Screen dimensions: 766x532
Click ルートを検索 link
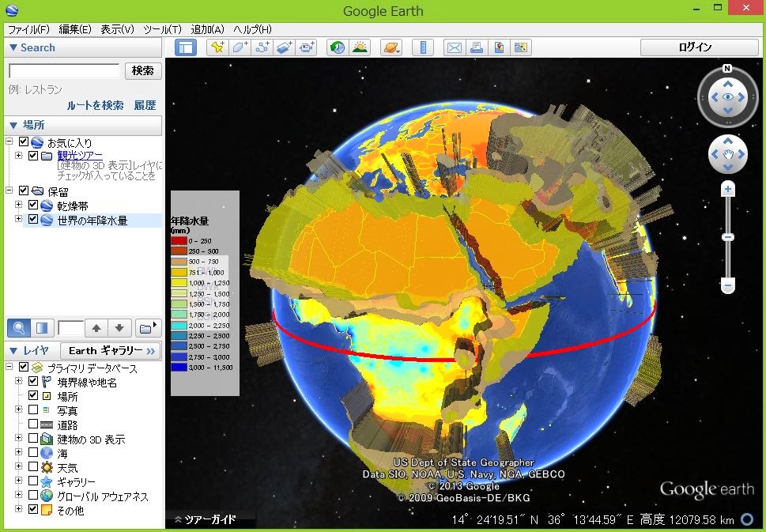(96, 105)
